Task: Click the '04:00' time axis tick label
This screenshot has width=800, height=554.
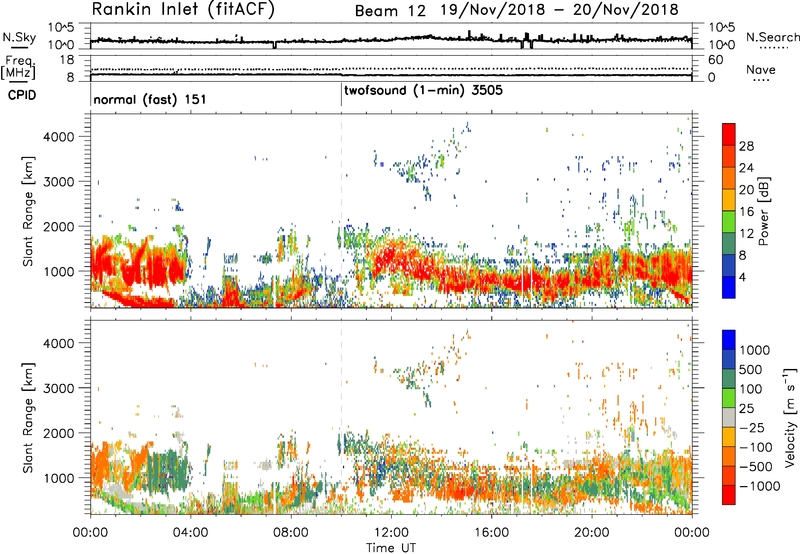Action: tap(190, 533)
